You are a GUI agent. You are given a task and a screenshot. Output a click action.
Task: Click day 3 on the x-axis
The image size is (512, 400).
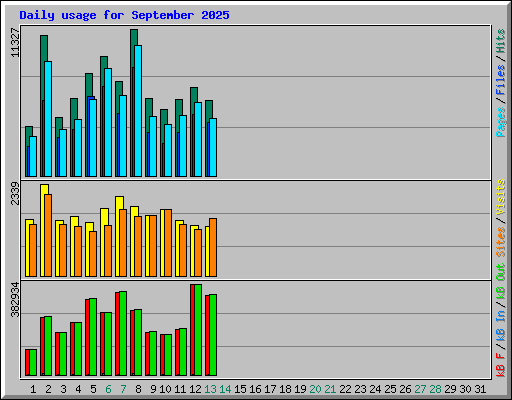click(63, 389)
